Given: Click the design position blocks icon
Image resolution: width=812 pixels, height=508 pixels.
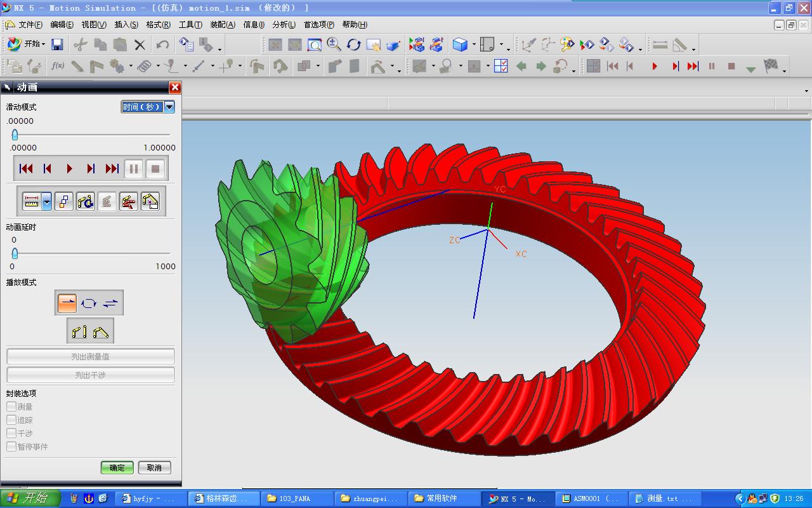Looking at the screenshot, I should coord(64,202).
